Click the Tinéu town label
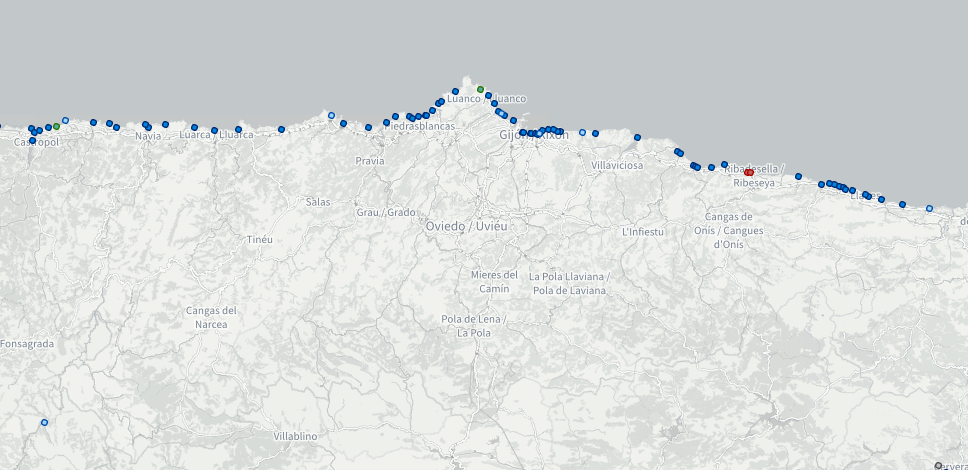This screenshot has height=470, width=968. 259,240
